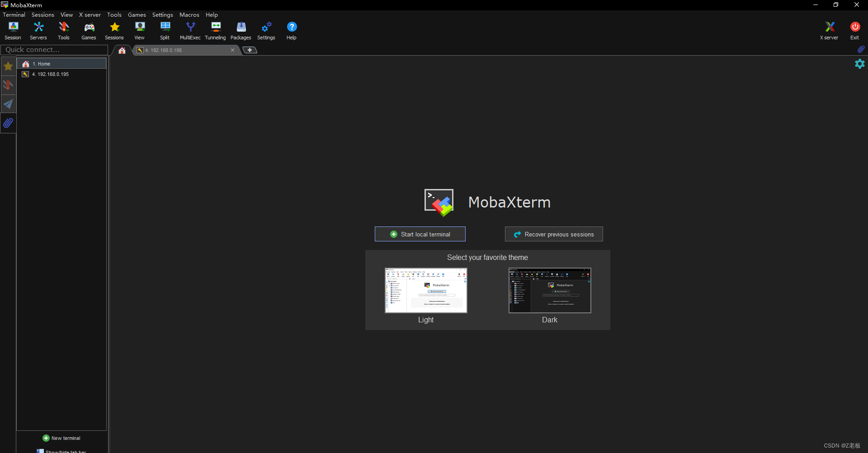
Task: Select the 1. Home tree item
Action: tap(61, 64)
